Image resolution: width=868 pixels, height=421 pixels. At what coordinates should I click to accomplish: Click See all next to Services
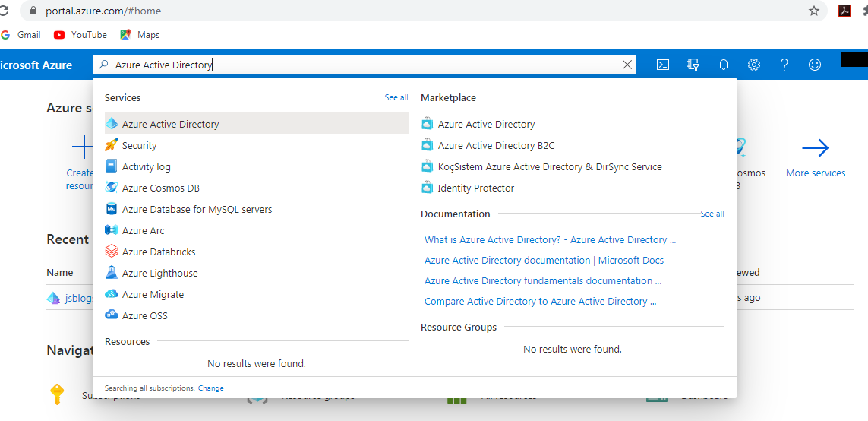coord(396,98)
